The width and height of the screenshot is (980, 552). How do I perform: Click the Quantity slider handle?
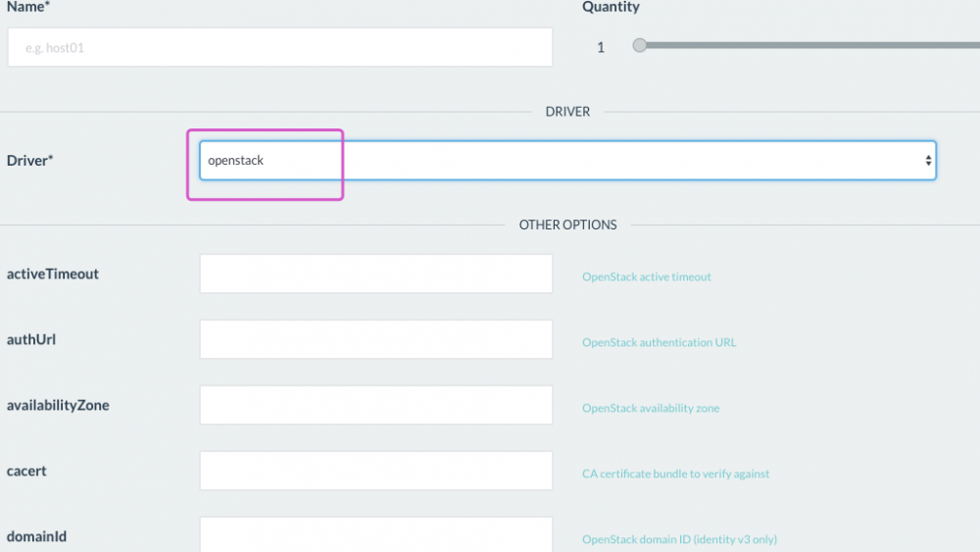tap(640, 45)
